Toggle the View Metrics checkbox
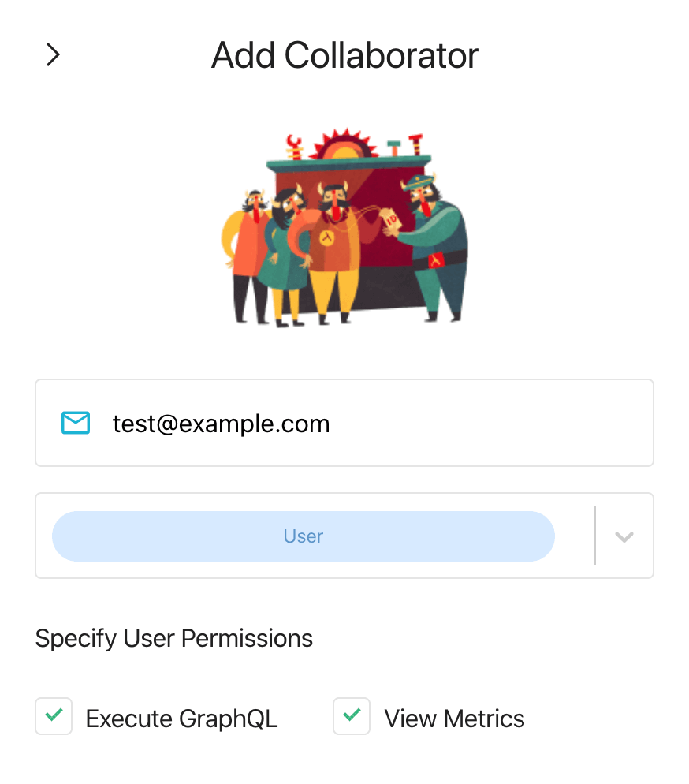Viewport: 689px width, 784px height. click(352, 716)
